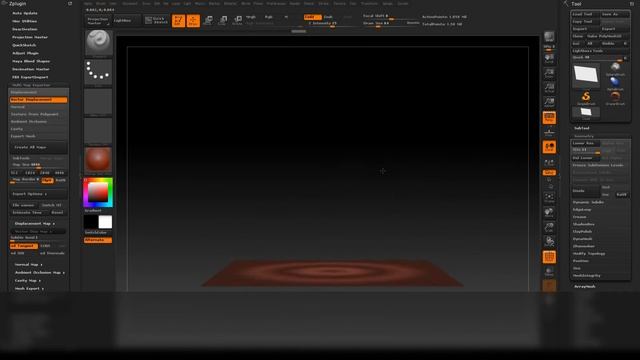Activate Edit mode button
Image resolution: width=640 pixels, height=360 pixels.
tap(178, 20)
